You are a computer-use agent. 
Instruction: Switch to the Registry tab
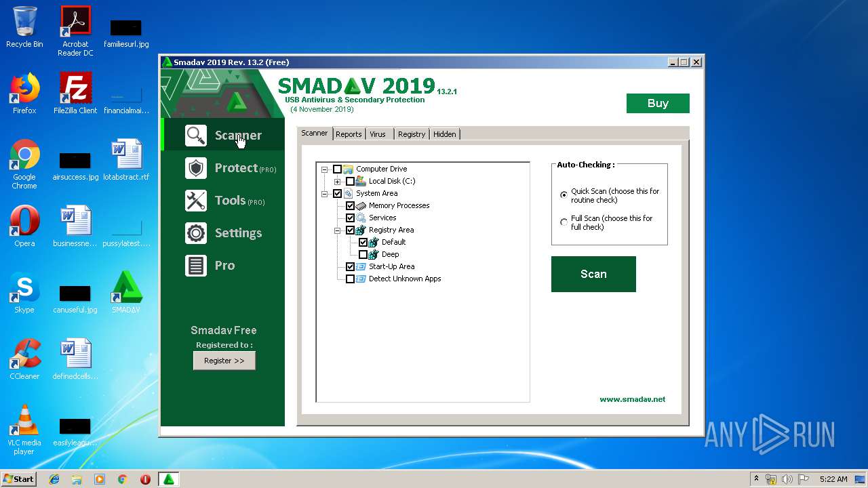click(x=411, y=134)
